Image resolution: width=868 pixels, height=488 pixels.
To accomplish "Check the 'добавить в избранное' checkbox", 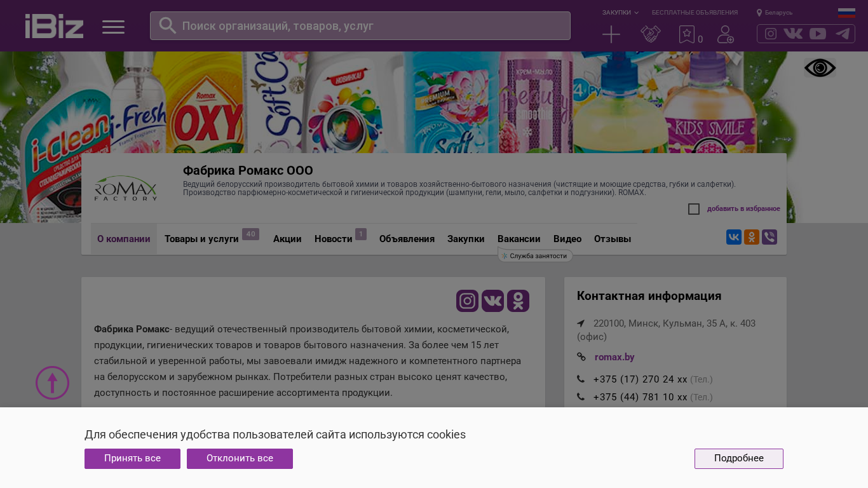I will (694, 209).
